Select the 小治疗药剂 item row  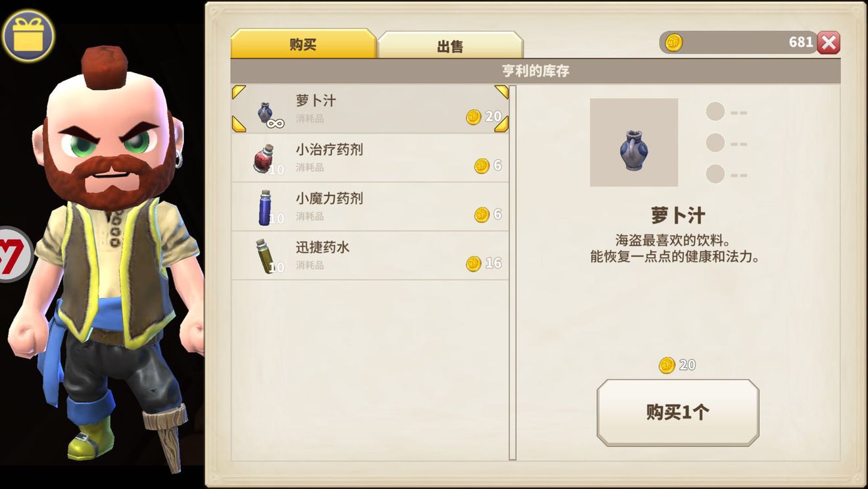pyautogui.click(x=370, y=158)
